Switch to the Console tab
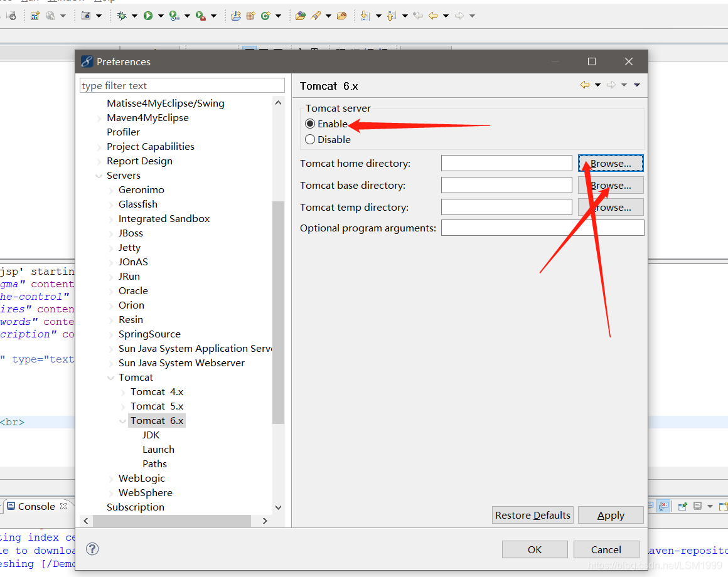728x577 pixels. pyautogui.click(x=36, y=506)
